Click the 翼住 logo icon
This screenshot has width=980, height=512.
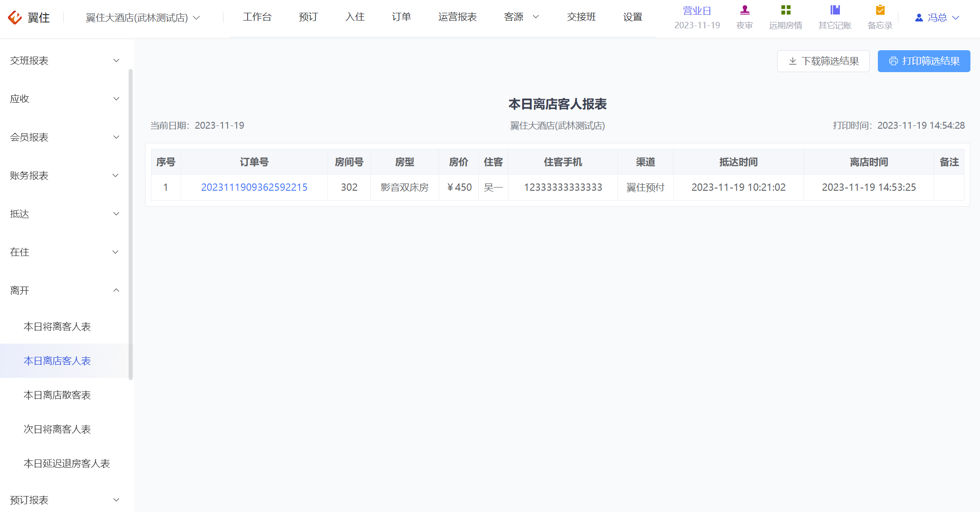15,17
